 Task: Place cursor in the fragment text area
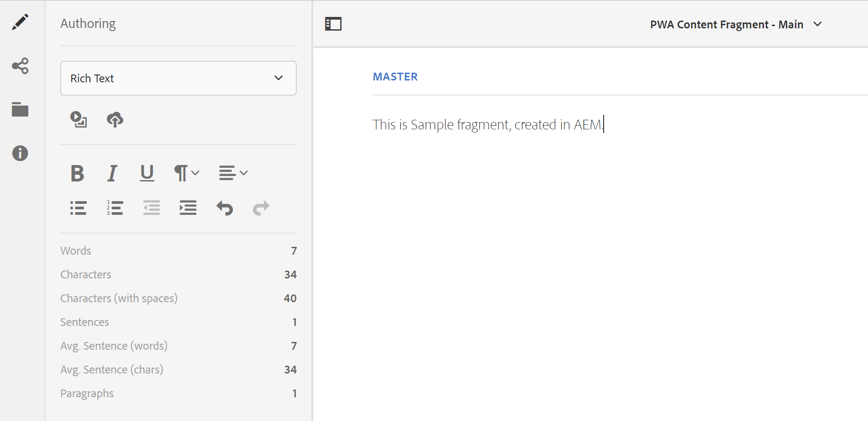tap(488, 124)
